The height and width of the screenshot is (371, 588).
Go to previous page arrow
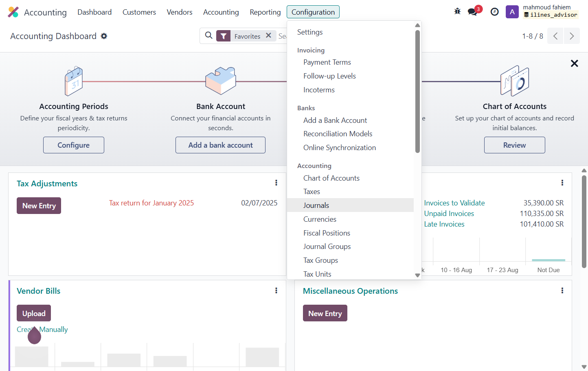(x=555, y=36)
